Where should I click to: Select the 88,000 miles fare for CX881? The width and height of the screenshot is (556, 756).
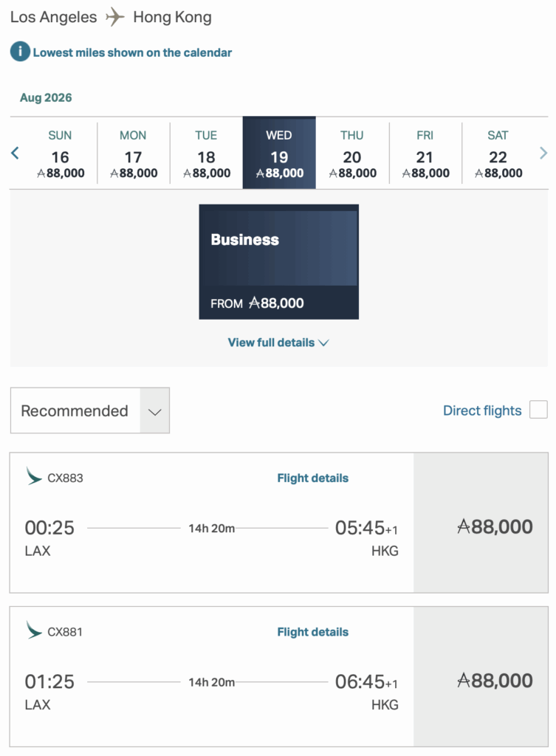coord(495,680)
